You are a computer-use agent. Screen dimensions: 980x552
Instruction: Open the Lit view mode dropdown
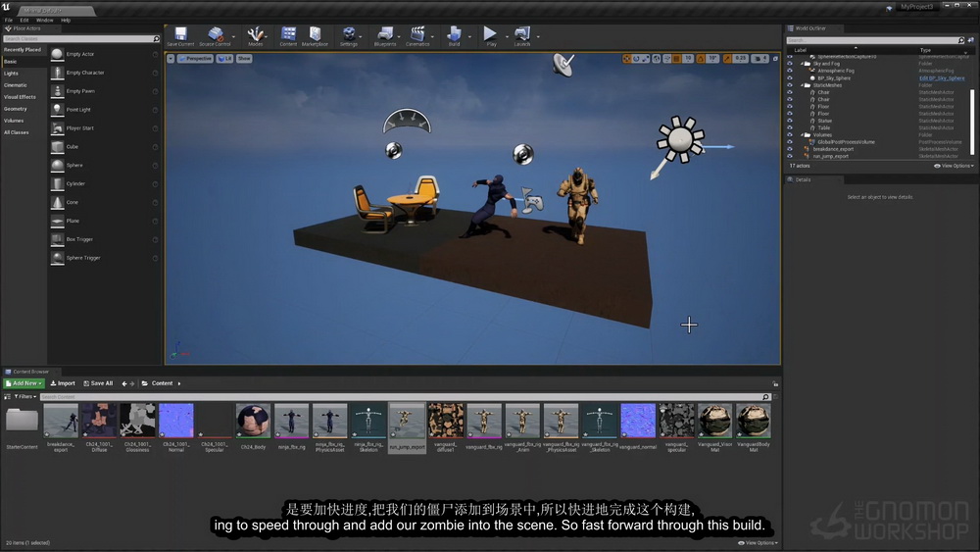click(225, 58)
